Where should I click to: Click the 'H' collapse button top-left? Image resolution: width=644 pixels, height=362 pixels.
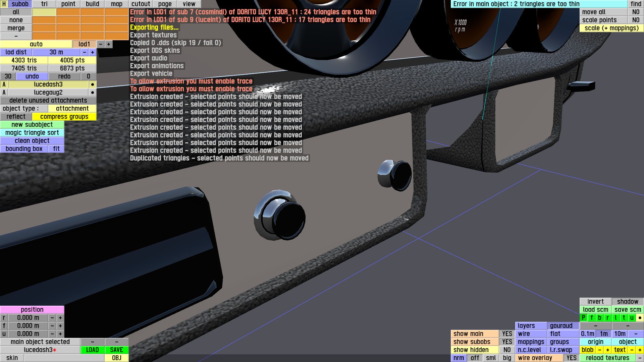(4, 4)
